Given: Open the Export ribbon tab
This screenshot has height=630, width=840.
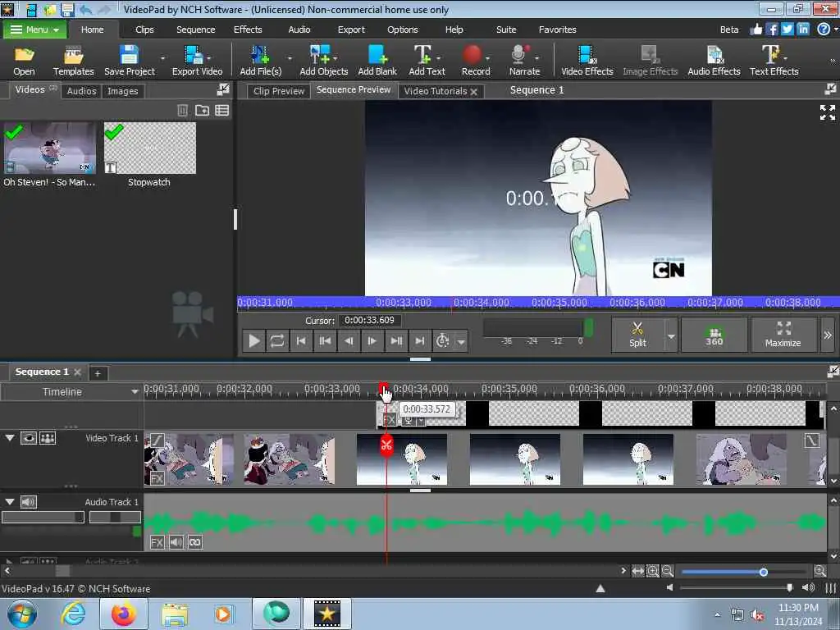Looking at the screenshot, I should (x=351, y=30).
